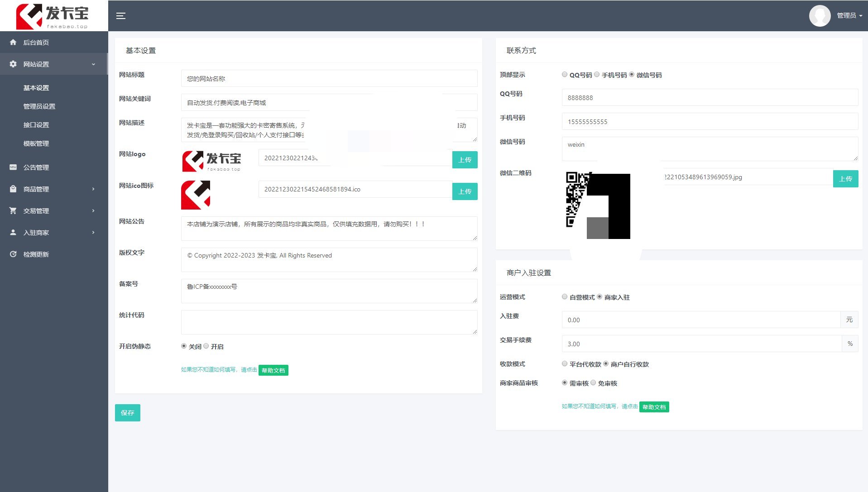The width and height of the screenshot is (868, 492).
Task: Enable 开启 for 伪静态 mode
Action: (x=206, y=345)
